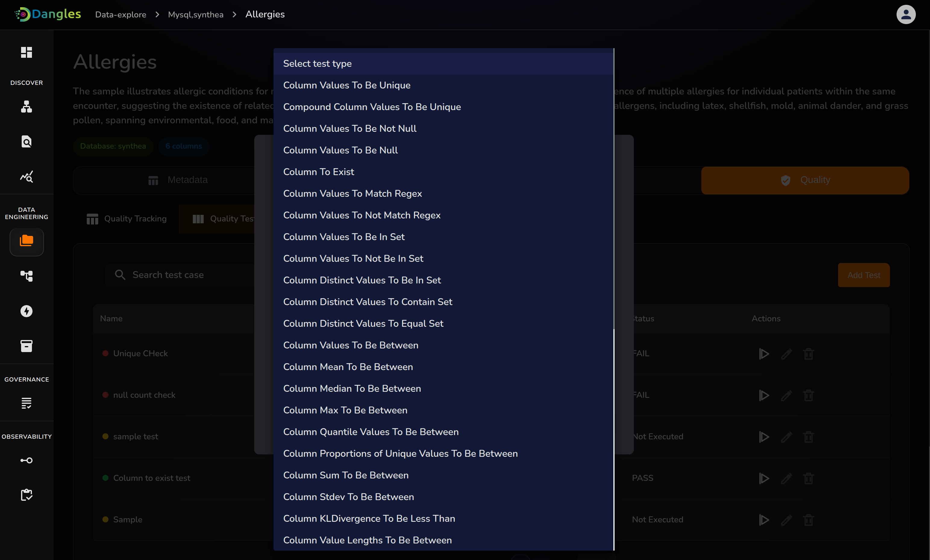This screenshot has width=930, height=560.
Task: Choose Column Values To Be Unique option
Action: tap(346, 85)
